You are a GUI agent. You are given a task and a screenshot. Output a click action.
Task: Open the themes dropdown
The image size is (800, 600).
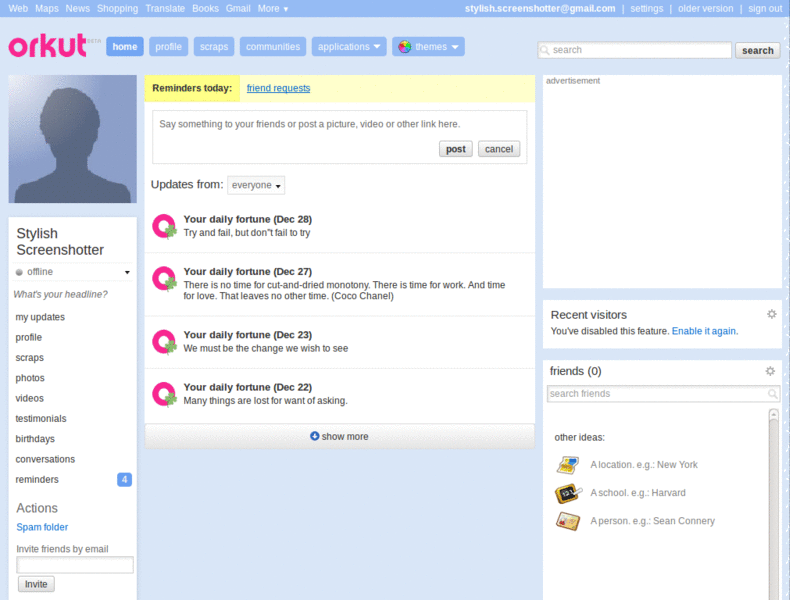[429, 47]
